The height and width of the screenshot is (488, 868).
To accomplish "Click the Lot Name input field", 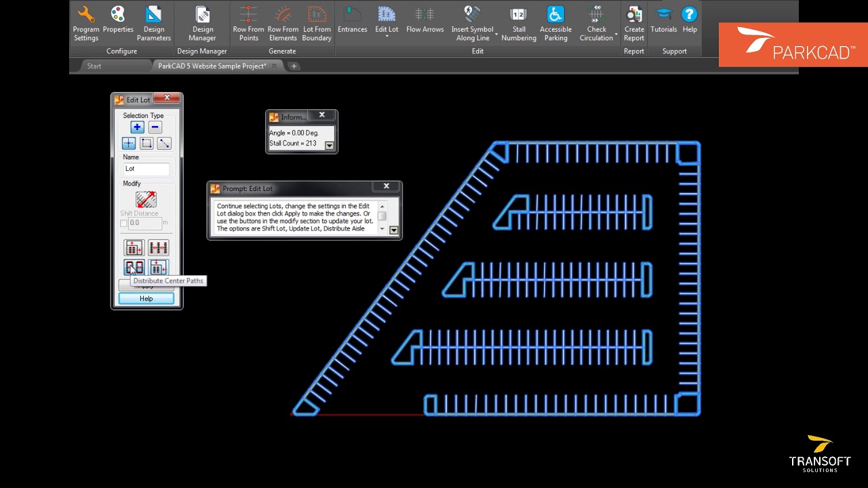I will click(146, 169).
